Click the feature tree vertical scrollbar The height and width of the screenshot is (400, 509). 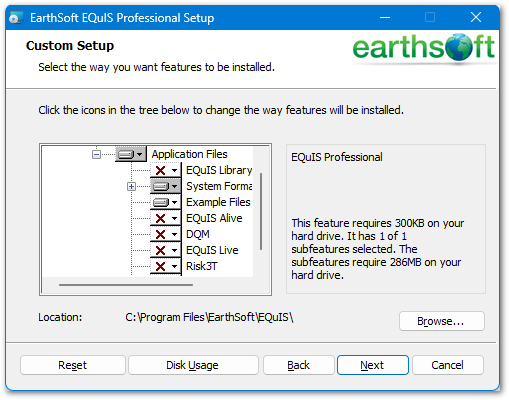coord(261,211)
